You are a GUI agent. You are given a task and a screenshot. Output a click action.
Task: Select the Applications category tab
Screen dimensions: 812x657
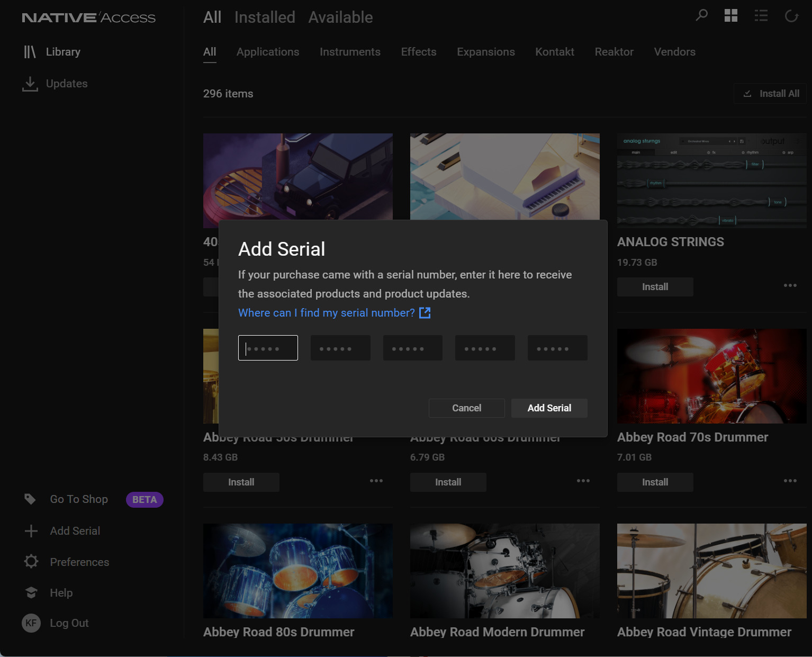pos(268,52)
